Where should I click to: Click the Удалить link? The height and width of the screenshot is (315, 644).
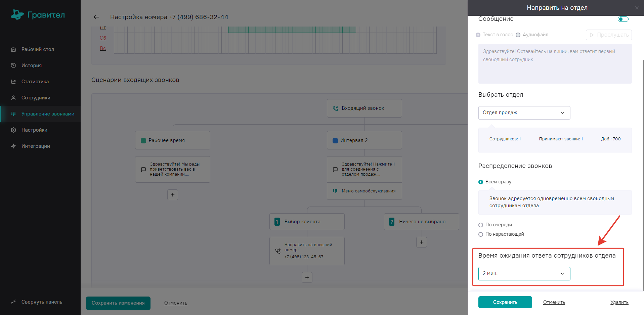click(x=619, y=302)
